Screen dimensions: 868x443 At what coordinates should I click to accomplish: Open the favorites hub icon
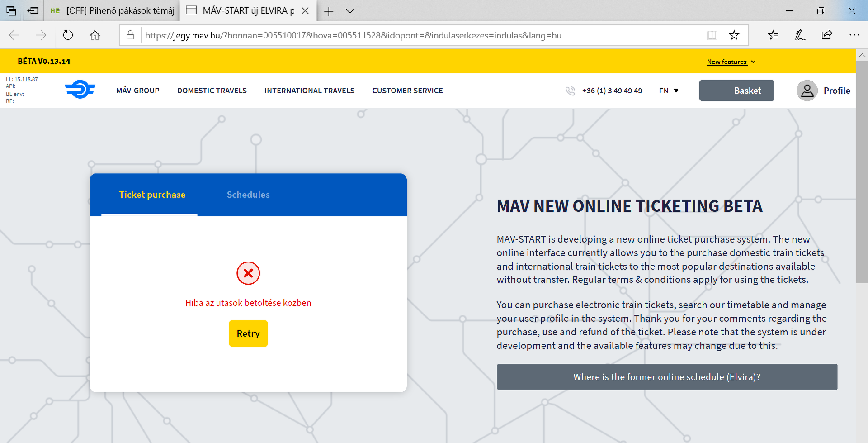pyautogui.click(x=774, y=35)
